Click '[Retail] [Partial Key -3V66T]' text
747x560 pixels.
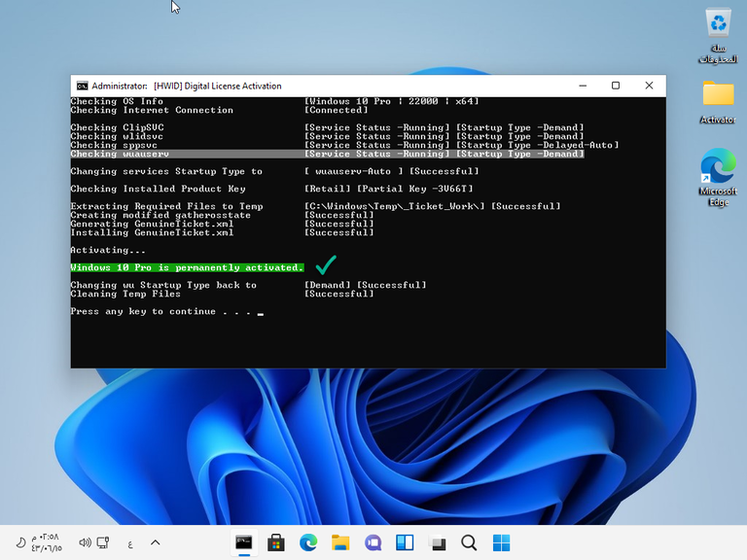389,189
